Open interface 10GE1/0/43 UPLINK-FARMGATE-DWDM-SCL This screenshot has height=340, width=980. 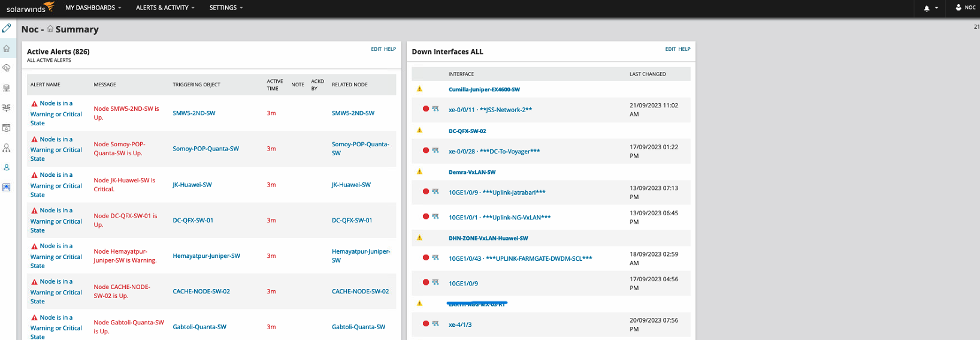point(520,258)
